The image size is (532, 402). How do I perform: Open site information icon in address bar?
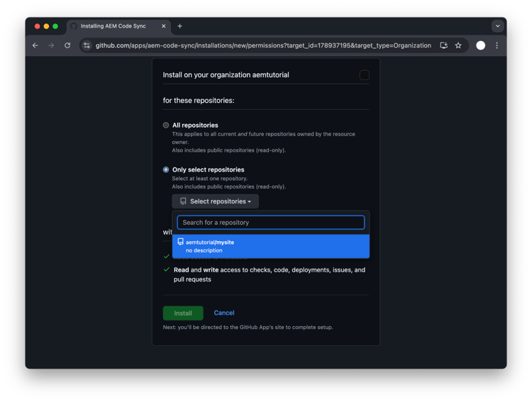click(87, 45)
